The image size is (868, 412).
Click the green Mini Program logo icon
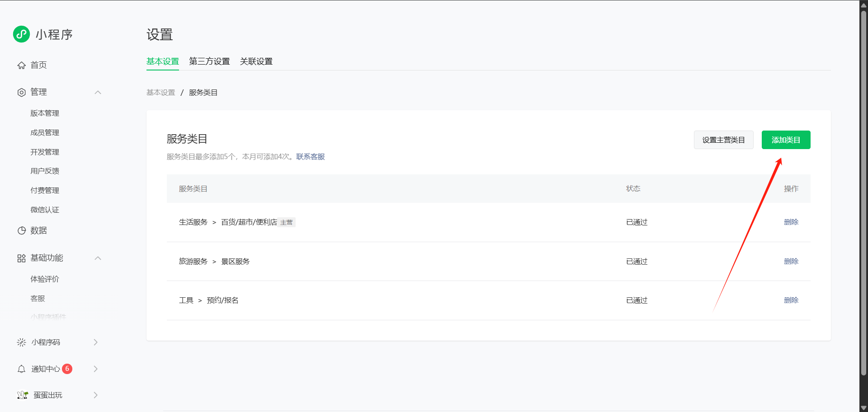click(x=21, y=34)
